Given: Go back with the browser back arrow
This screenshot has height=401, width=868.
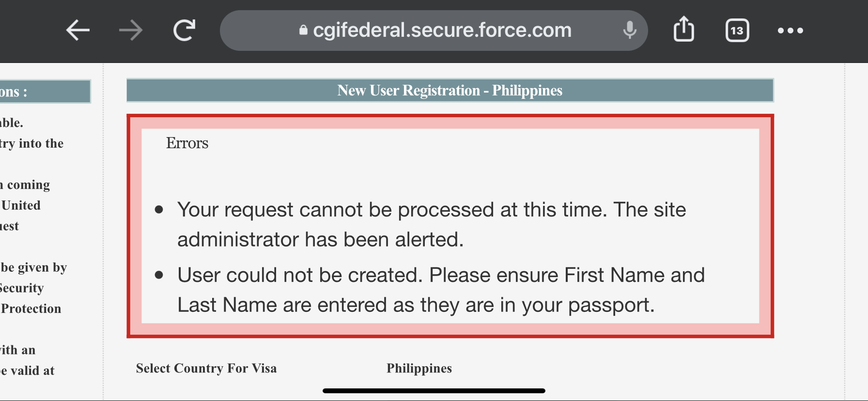Looking at the screenshot, I should coord(77,31).
